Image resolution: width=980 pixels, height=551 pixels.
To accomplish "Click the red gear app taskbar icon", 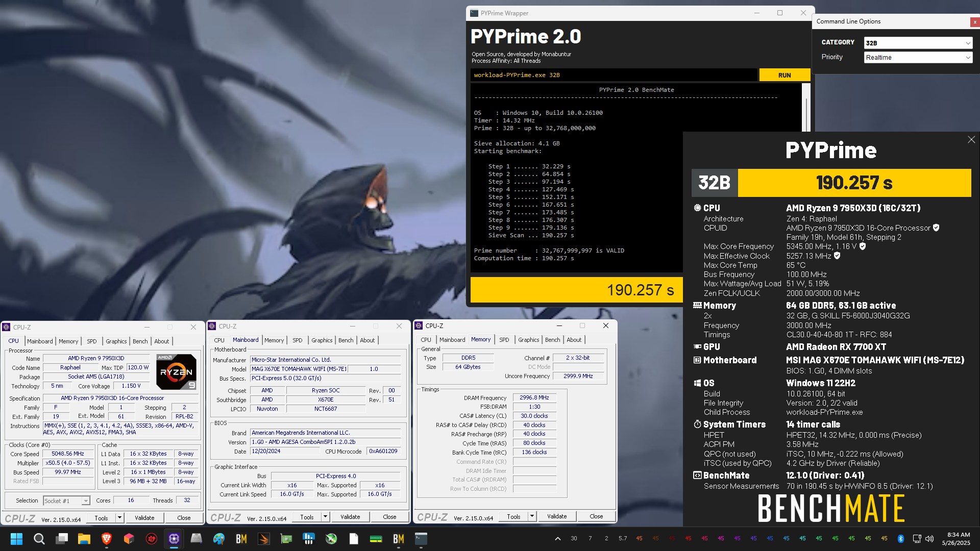I will (152, 539).
